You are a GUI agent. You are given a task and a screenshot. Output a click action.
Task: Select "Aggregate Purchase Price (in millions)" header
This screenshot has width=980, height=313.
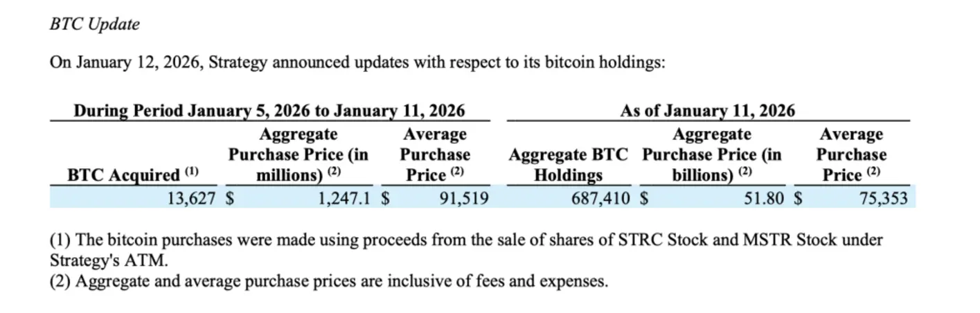tap(299, 154)
